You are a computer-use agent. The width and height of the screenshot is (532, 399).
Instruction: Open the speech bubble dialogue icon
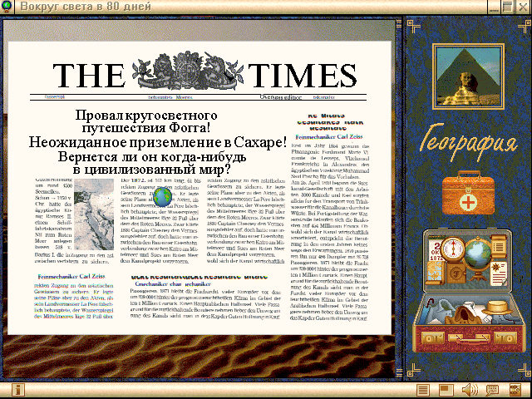[492, 390]
